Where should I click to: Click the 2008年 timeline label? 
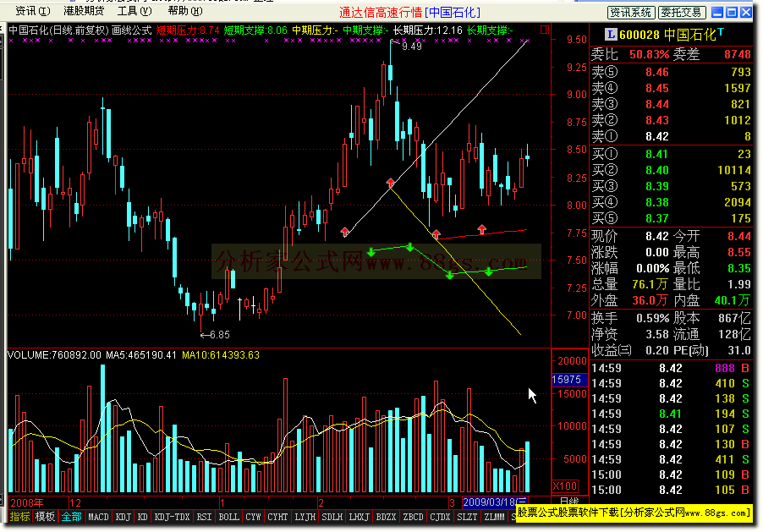point(27,502)
